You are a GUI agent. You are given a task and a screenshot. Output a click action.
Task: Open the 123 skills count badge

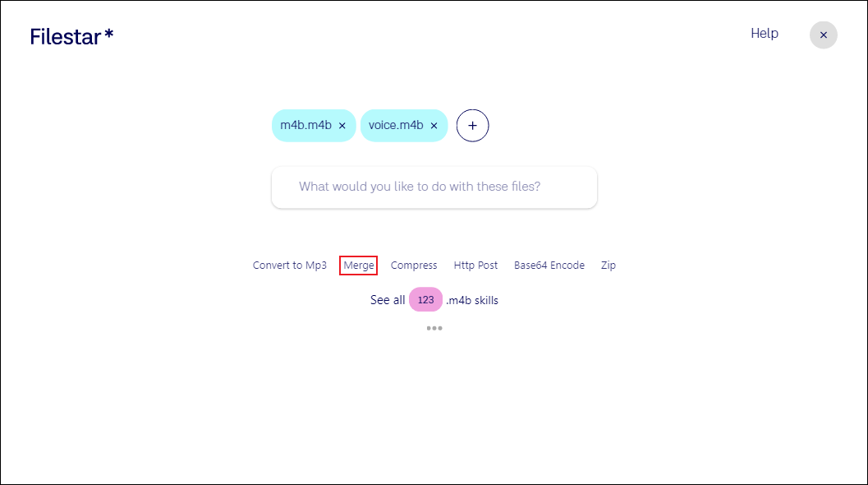coord(425,299)
